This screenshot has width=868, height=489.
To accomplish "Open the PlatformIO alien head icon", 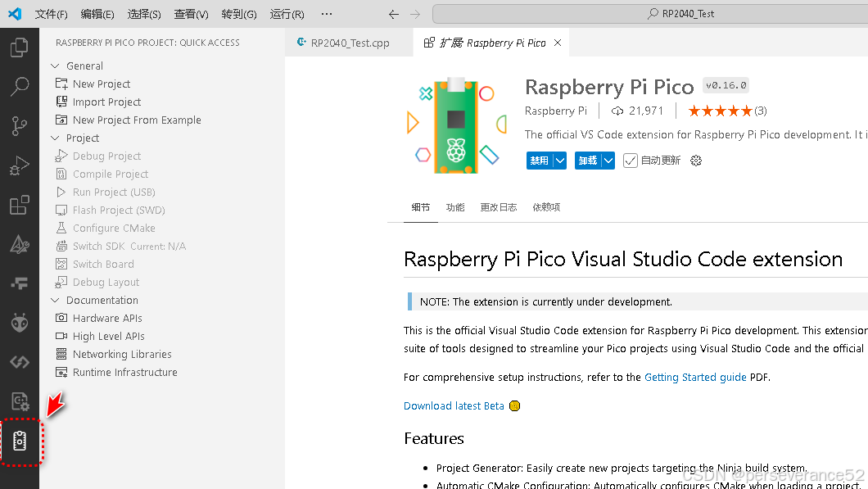I will coord(20,323).
